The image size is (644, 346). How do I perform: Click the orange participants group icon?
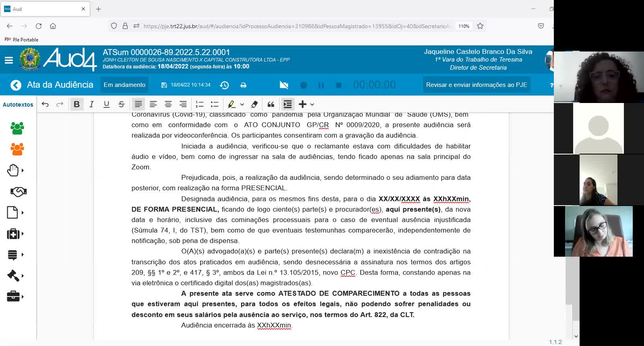pos(17,149)
